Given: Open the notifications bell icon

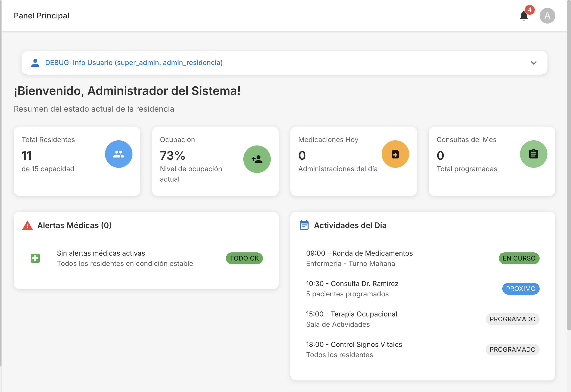Looking at the screenshot, I should point(524,16).
